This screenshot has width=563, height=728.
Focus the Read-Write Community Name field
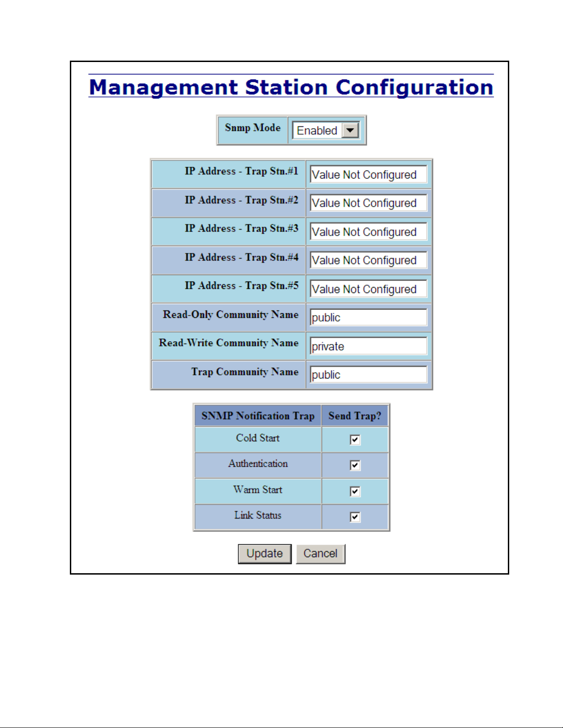coord(368,346)
